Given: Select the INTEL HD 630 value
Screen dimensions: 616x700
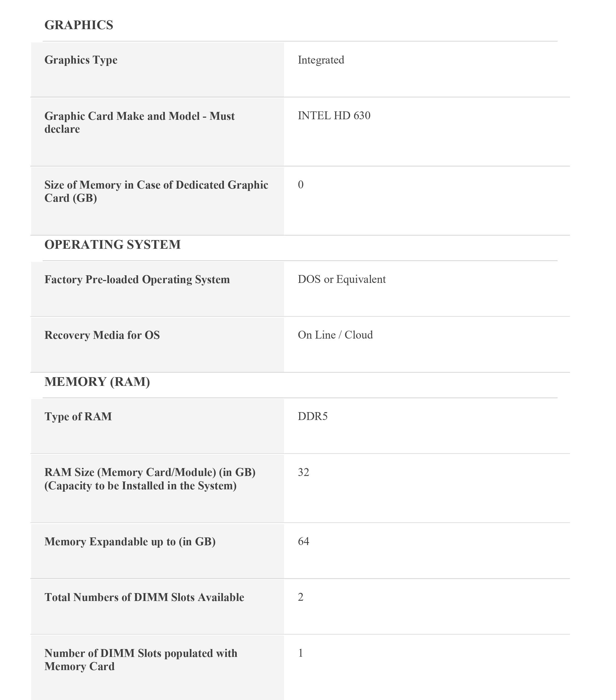Looking at the screenshot, I should [334, 115].
